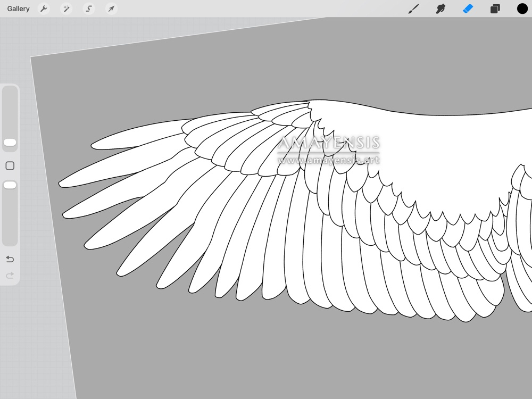Click the brush size slider handle
This screenshot has width=532, height=399.
tap(10, 143)
